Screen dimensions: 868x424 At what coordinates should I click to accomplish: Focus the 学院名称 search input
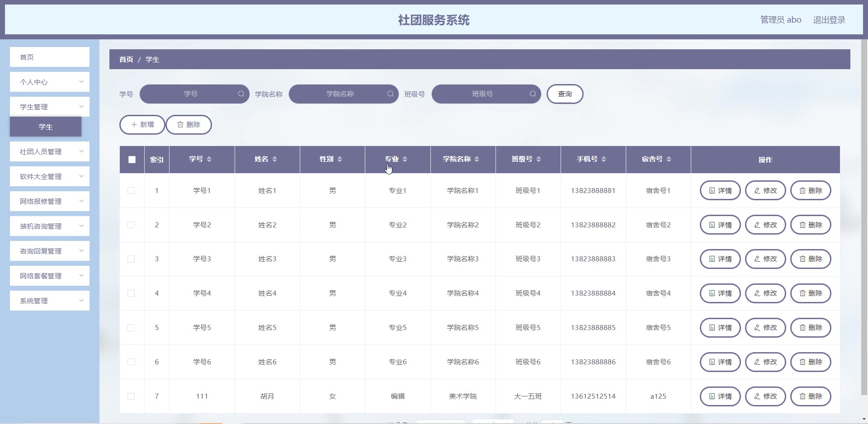pos(344,94)
